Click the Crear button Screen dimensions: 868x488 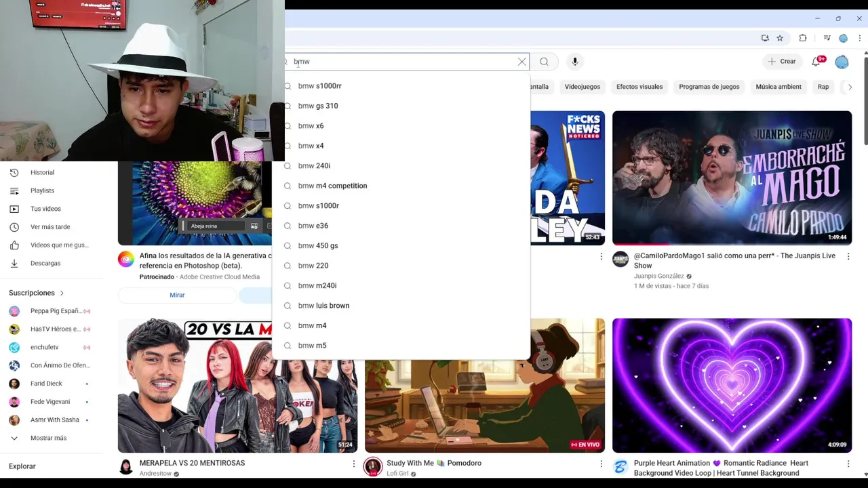(781, 62)
